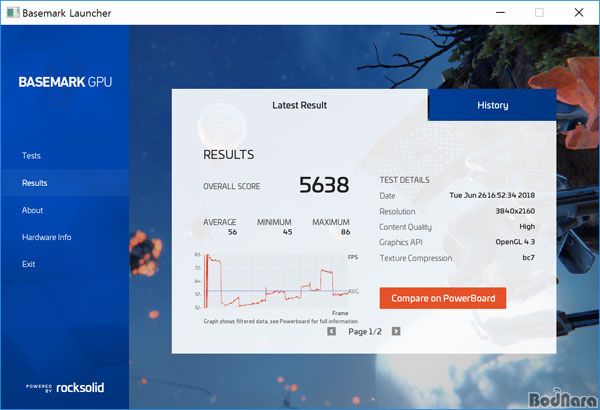
Task: Click the texture compression value bc7
Action: pyautogui.click(x=528, y=258)
